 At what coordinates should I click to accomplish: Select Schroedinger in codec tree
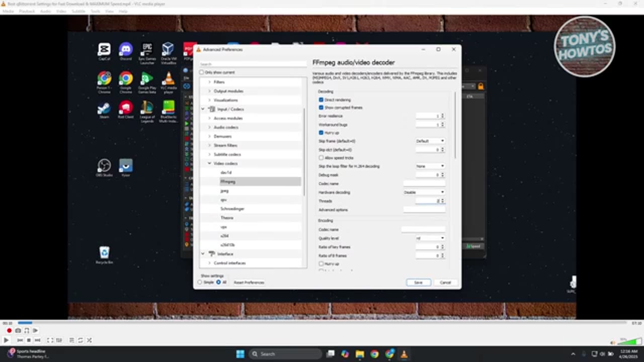click(232, 209)
